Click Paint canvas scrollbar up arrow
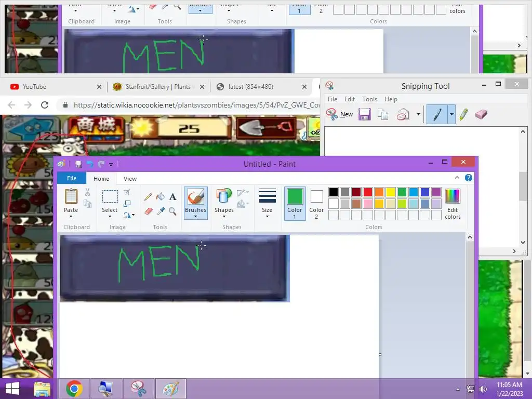Viewport: 532px width, 399px height. 470,237
